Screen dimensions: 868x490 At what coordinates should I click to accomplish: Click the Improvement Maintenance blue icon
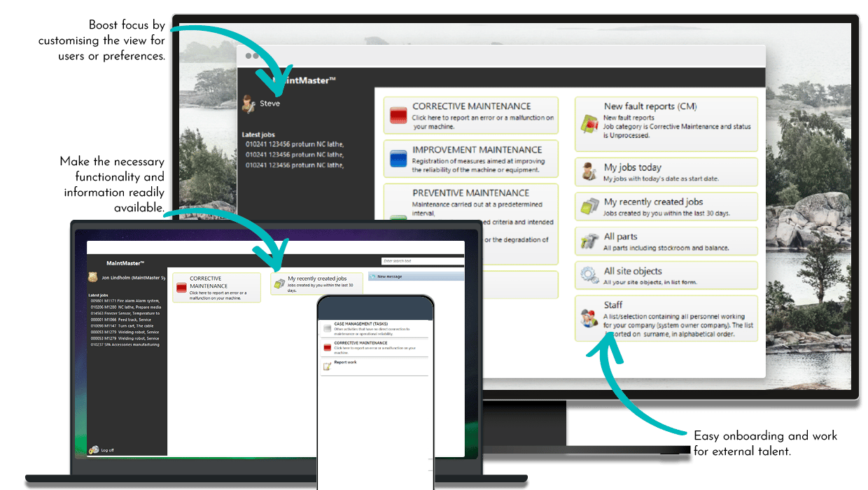tap(397, 157)
